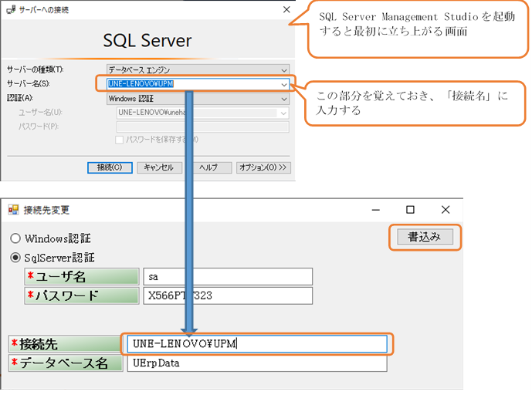532x395 pixels.
Task: Click the パスワード input field
Action: coord(227,295)
